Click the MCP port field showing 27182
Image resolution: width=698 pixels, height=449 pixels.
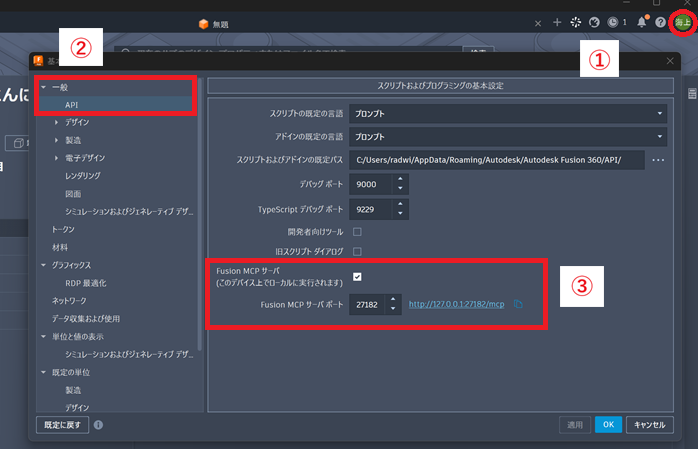367,304
